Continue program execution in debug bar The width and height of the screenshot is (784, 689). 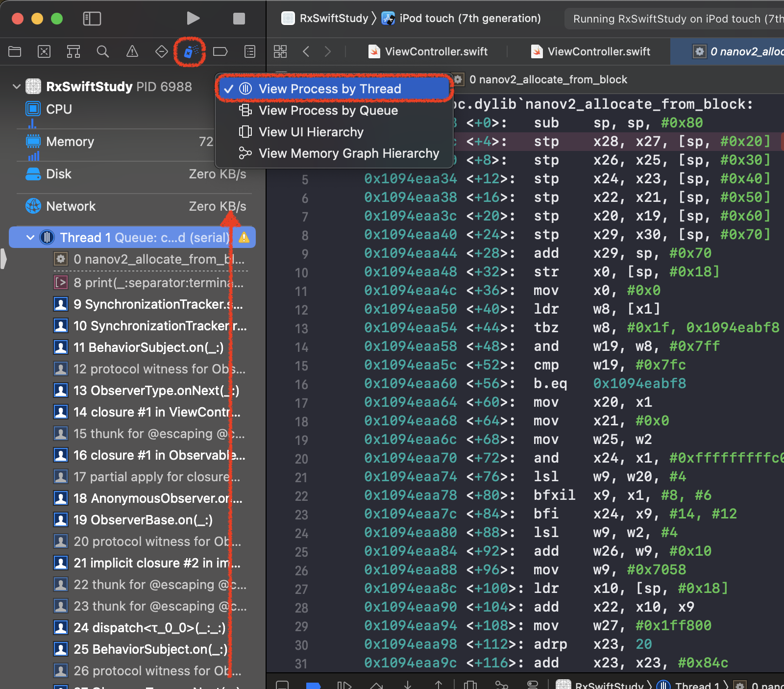coord(344,685)
